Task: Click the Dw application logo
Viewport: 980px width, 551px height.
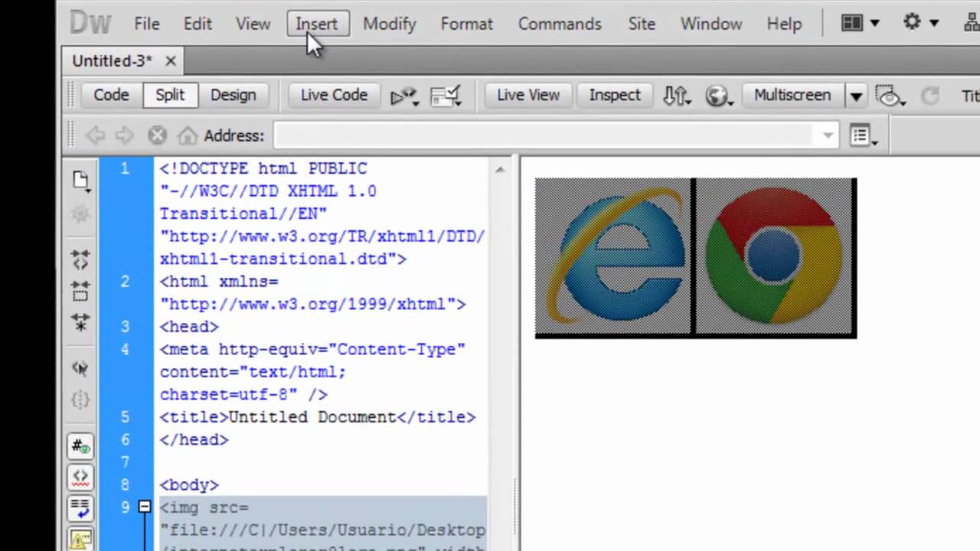Action: 90,23
